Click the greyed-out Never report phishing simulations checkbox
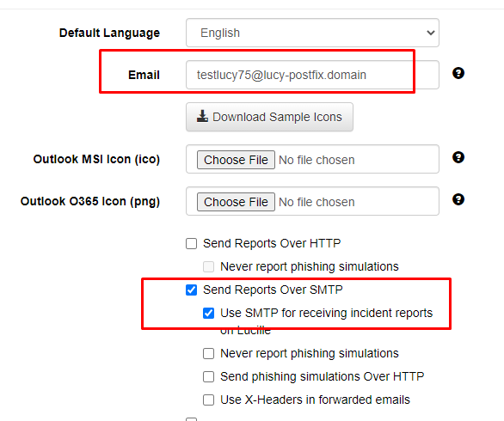 pos(209,266)
